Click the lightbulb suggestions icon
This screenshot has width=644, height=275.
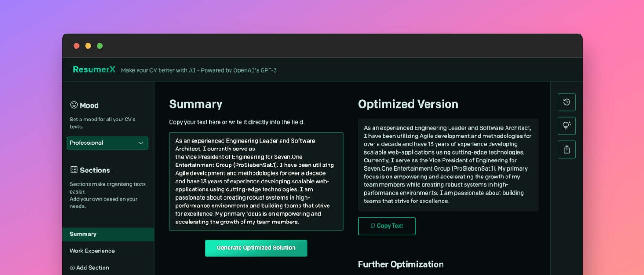point(567,126)
